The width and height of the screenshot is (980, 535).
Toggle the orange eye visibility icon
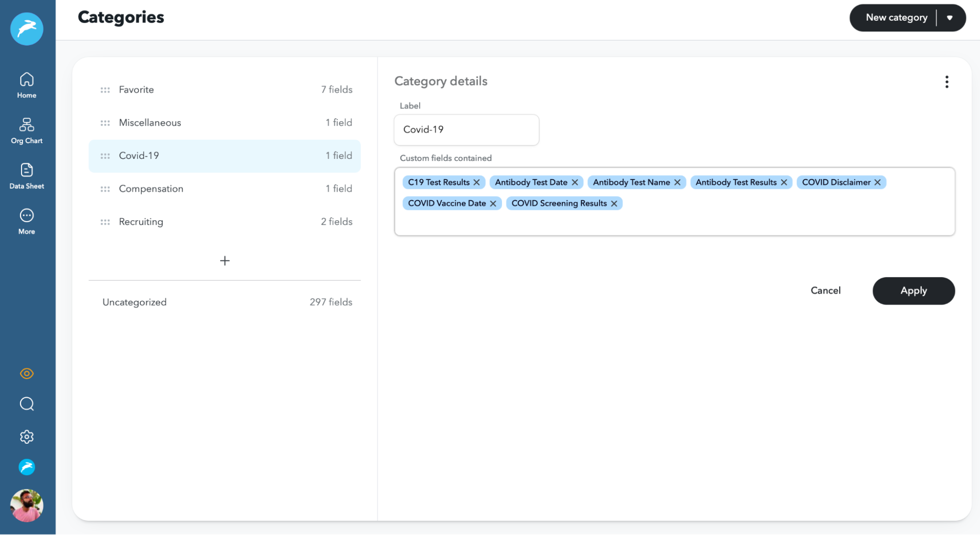[26, 373]
